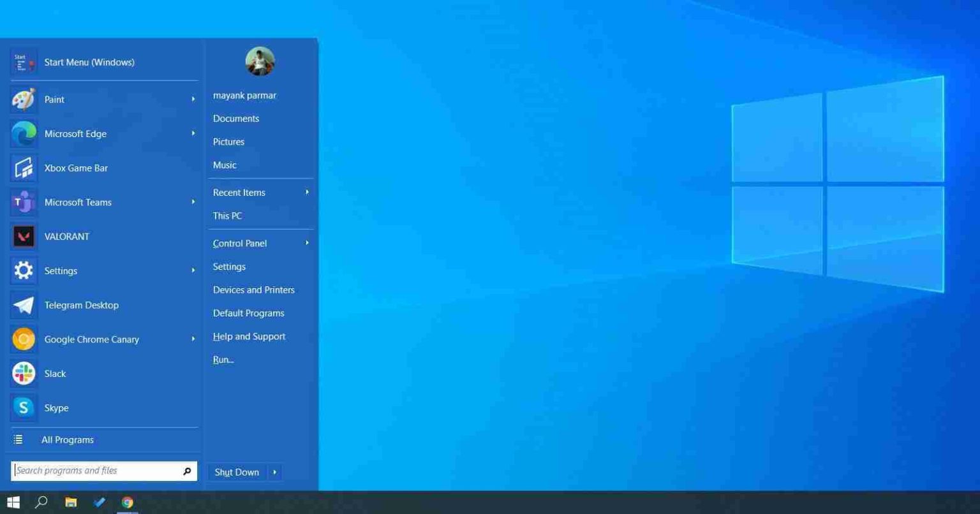Open Slack
Screen dimensions: 980x514
[x=55, y=373]
